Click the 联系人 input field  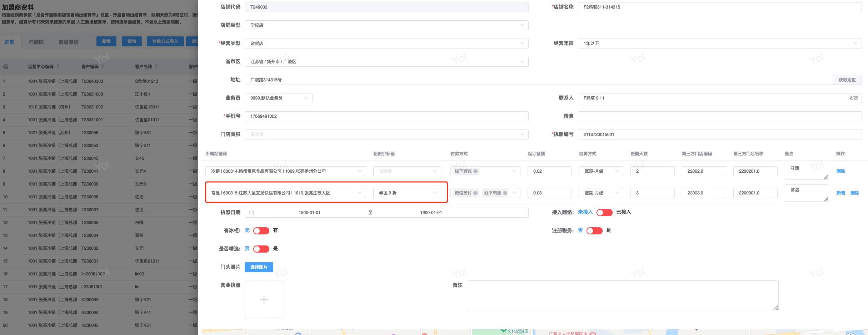tap(720, 98)
